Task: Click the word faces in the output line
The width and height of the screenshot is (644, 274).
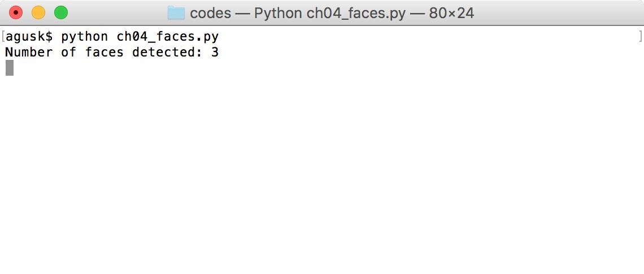Action: pyautogui.click(x=105, y=53)
